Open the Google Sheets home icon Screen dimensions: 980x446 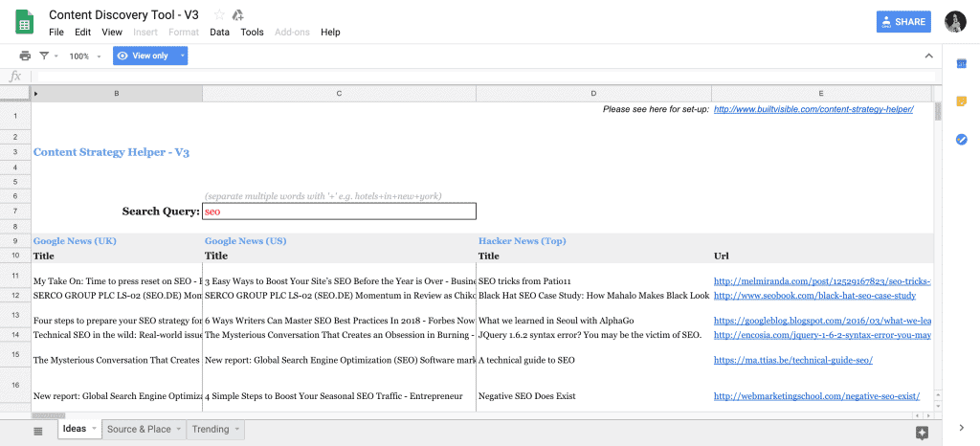click(24, 22)
